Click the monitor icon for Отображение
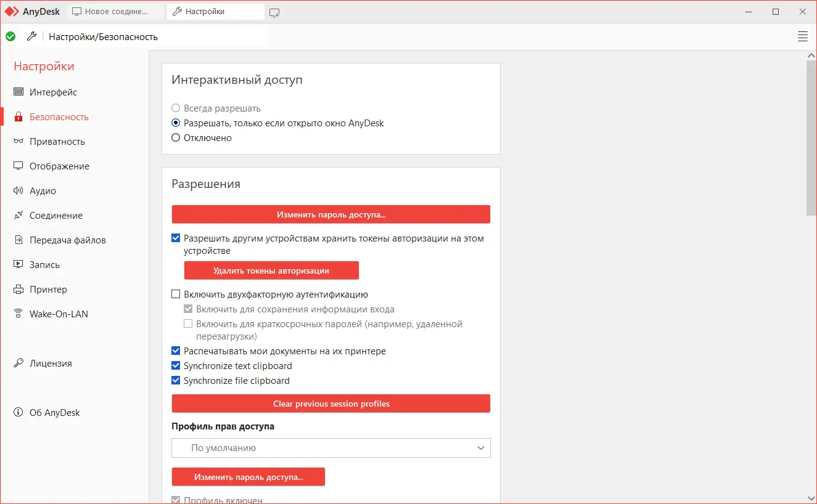This screenshot has width=817, height=504. coord(18,166)
